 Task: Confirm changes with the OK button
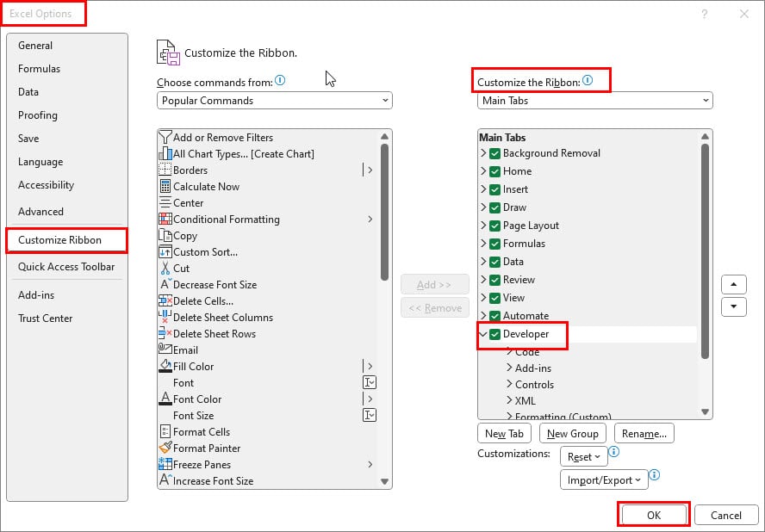tap(653, 515)
